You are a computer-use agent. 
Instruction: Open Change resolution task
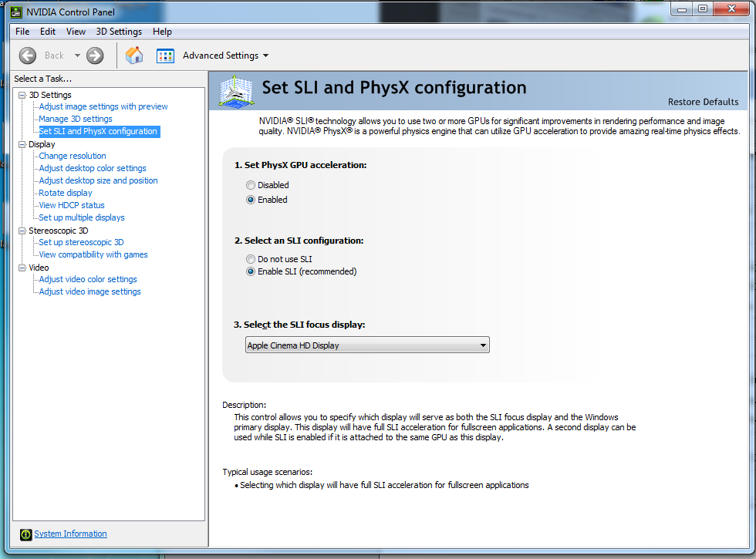pos(73,156)
